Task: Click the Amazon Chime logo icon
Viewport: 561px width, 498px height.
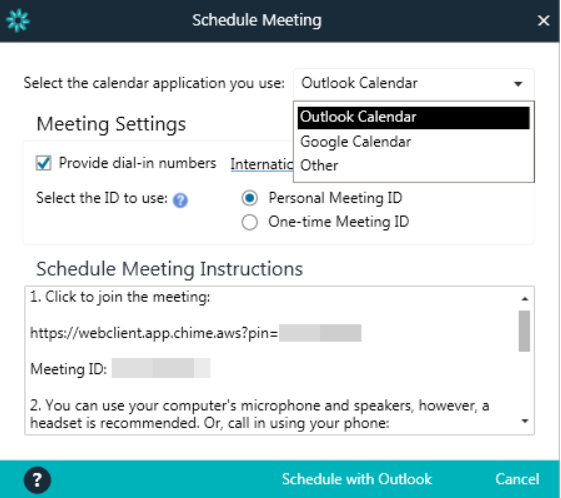Action: point(18,20)
